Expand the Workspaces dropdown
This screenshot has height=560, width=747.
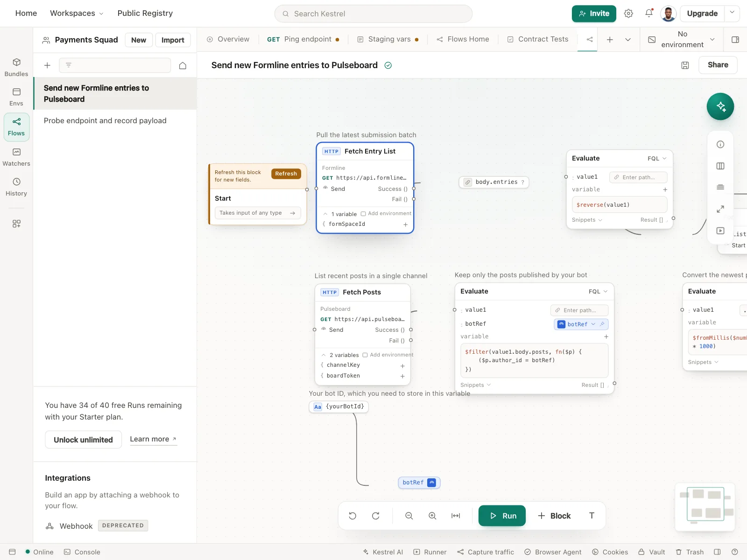tap(77, 14)
